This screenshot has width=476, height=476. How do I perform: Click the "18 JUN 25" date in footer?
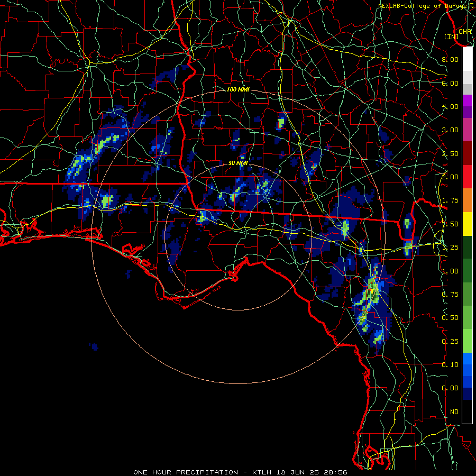coord(297,472)
